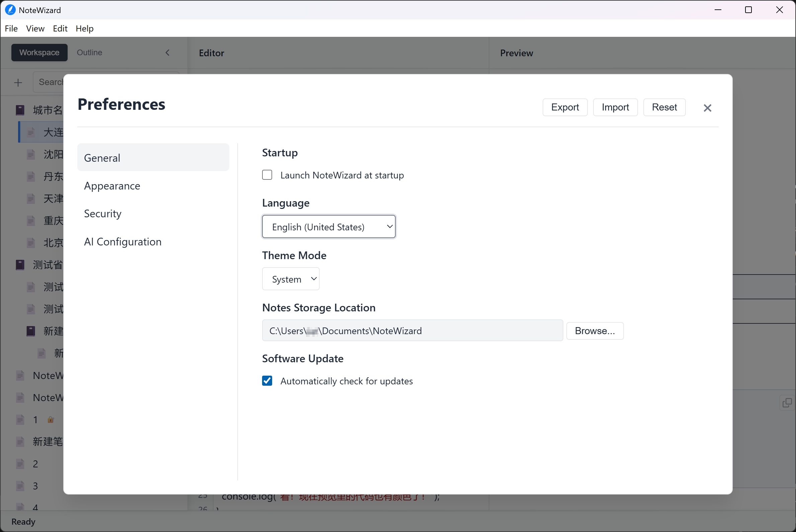Click the copy icon in Preview pane
Image resolution: width=796 pixels, height=532 pixels.
tap(787, 403)
